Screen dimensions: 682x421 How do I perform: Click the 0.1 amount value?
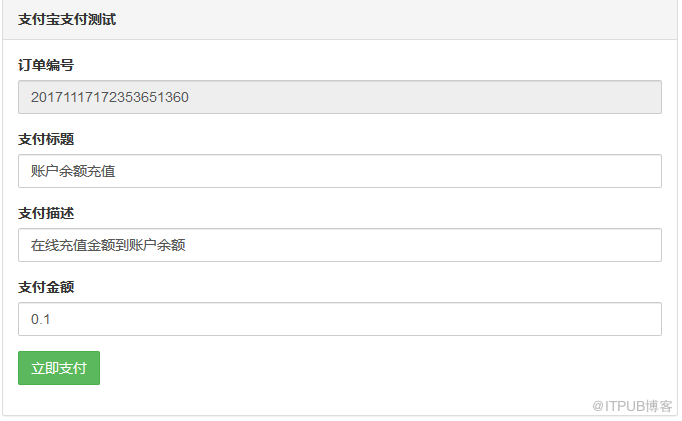[41, 319]
